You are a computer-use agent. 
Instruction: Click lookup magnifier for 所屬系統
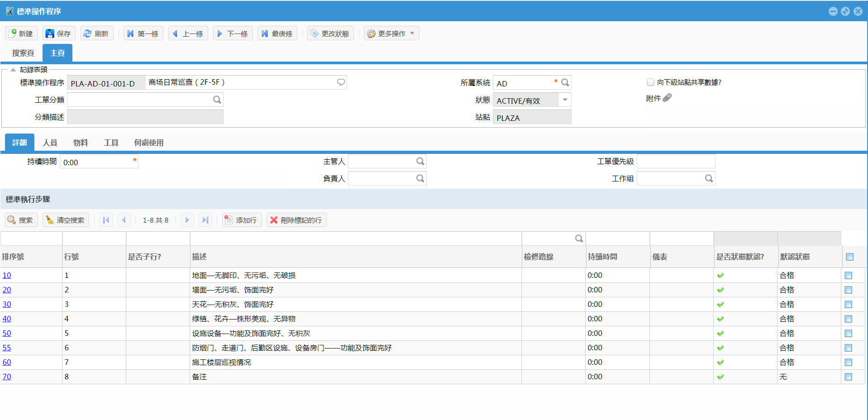565,82
